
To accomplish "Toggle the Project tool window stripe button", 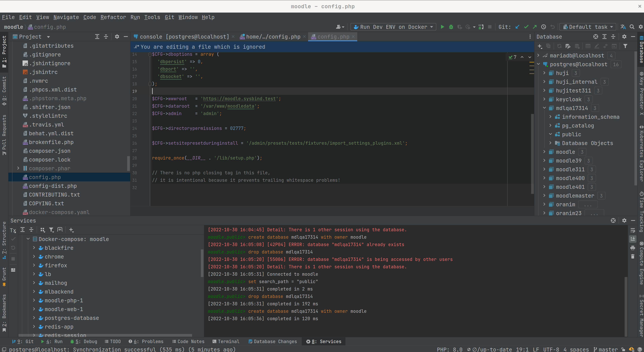I will coord(4,52).
